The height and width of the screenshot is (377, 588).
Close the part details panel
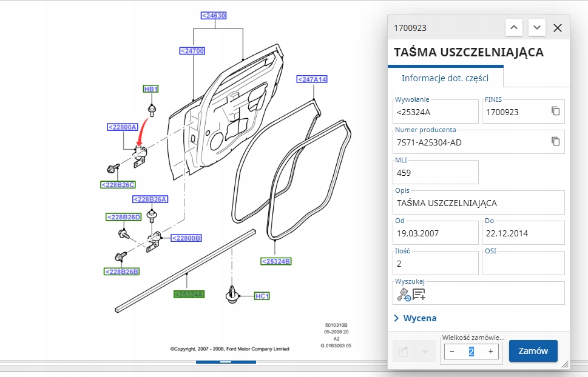click(558, 28)
